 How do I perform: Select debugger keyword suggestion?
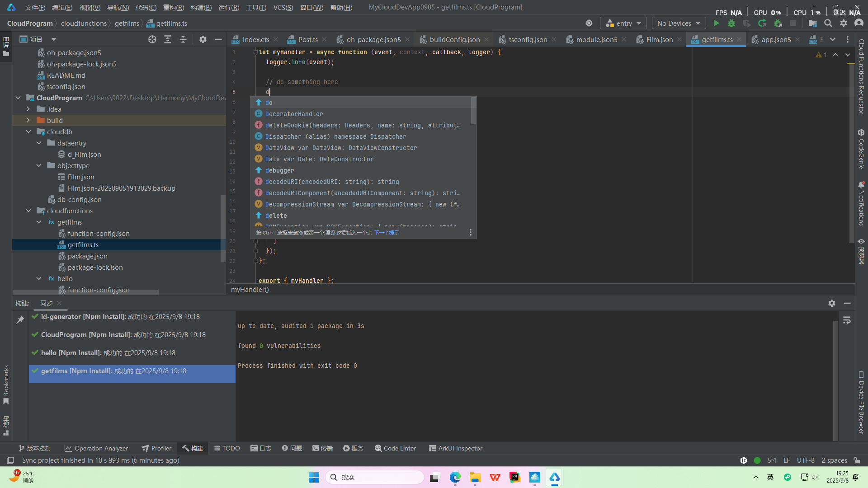tap(361, 170)
